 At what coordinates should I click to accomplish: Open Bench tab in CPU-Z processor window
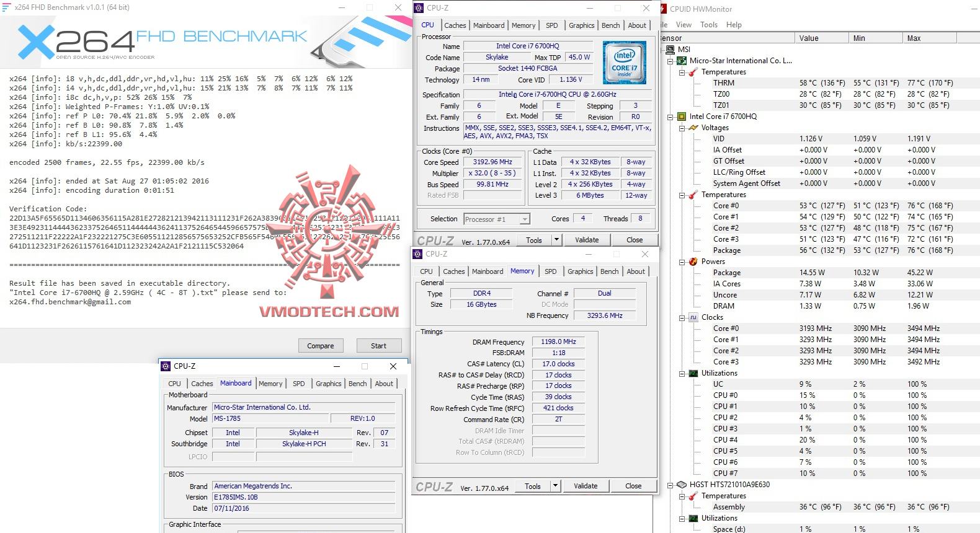611,25
